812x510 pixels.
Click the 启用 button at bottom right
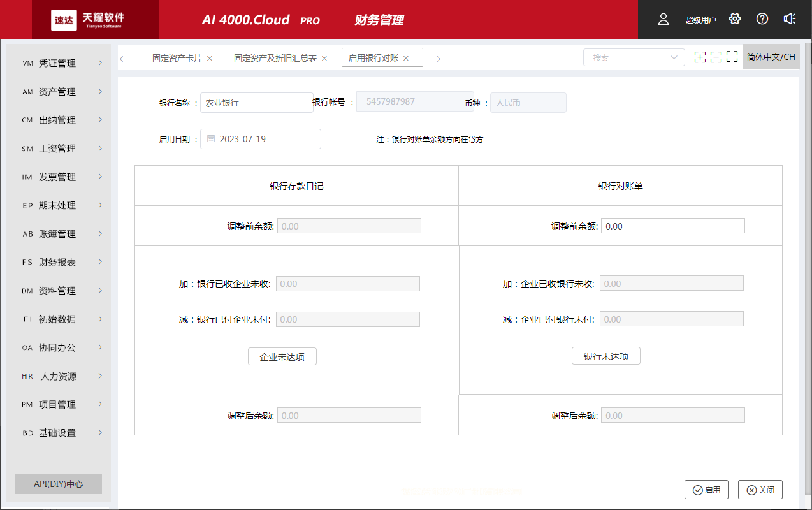[706, 490]
